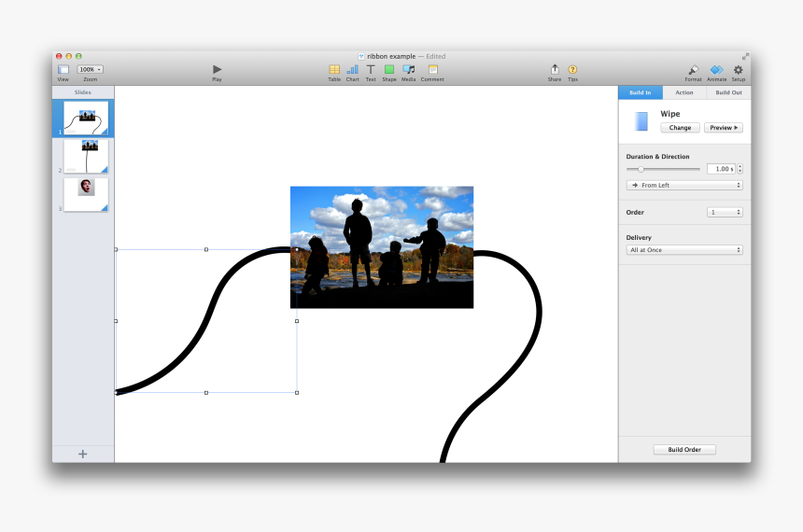Open the All at Once delivery dropdown
Image resolution: width=803 pixels, height=532 pixels.
(x=684, y=250)
